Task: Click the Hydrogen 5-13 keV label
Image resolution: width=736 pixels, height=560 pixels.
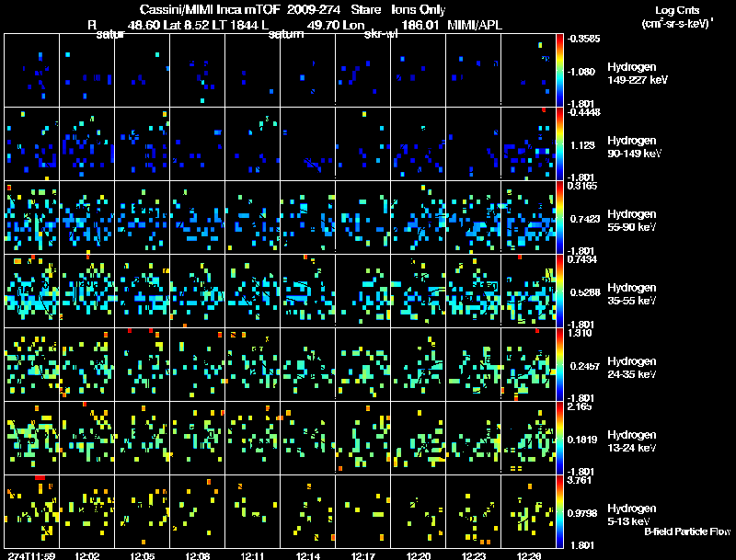Action: [631, 514]
